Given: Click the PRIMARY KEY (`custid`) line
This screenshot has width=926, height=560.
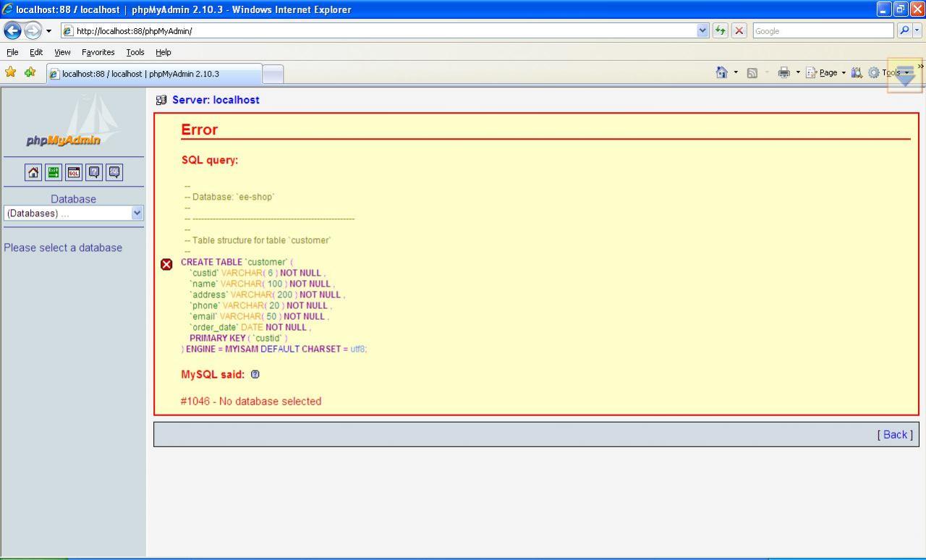Looking at the screenshot, I should click(238, 338).
